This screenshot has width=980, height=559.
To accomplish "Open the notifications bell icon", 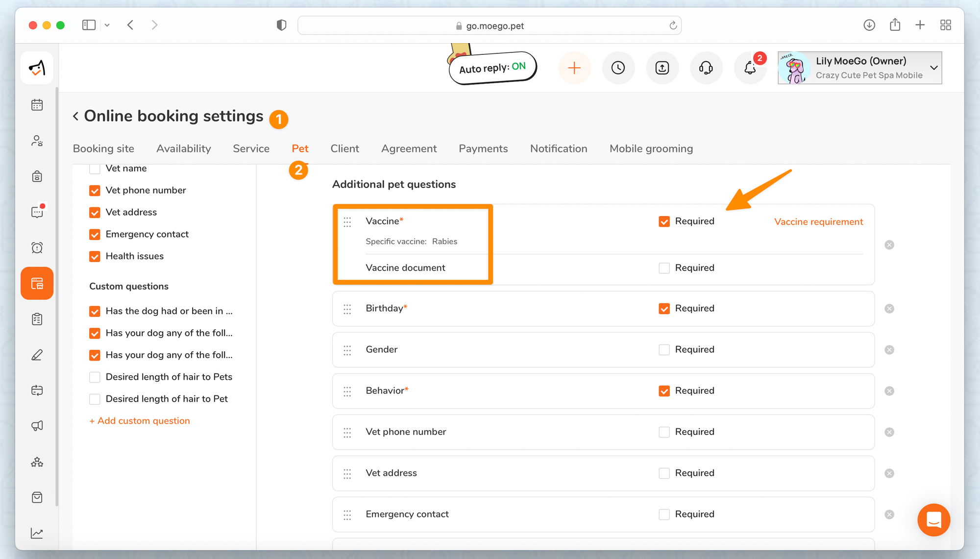I will coord(750,68).
